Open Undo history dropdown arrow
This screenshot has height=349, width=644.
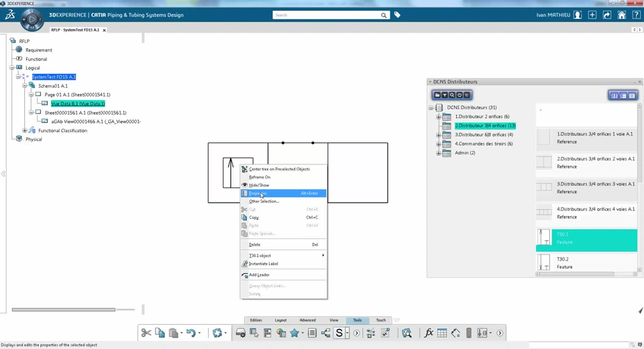coord(199,333)
